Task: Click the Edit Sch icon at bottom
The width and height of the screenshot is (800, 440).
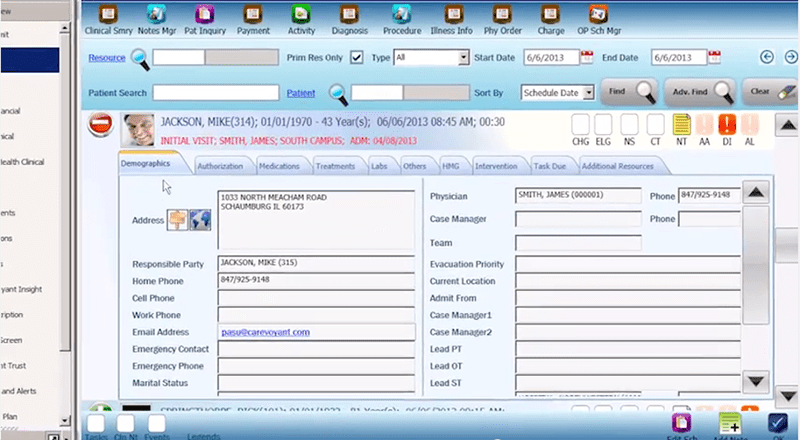Action: click(681, 423)
